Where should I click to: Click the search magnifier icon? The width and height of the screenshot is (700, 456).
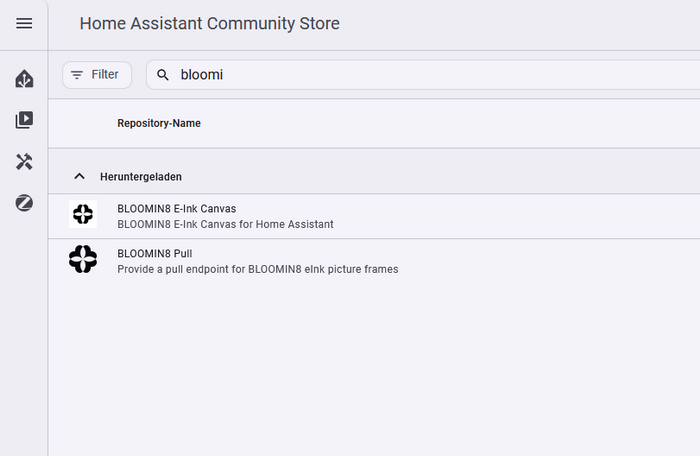pos(163,75)
